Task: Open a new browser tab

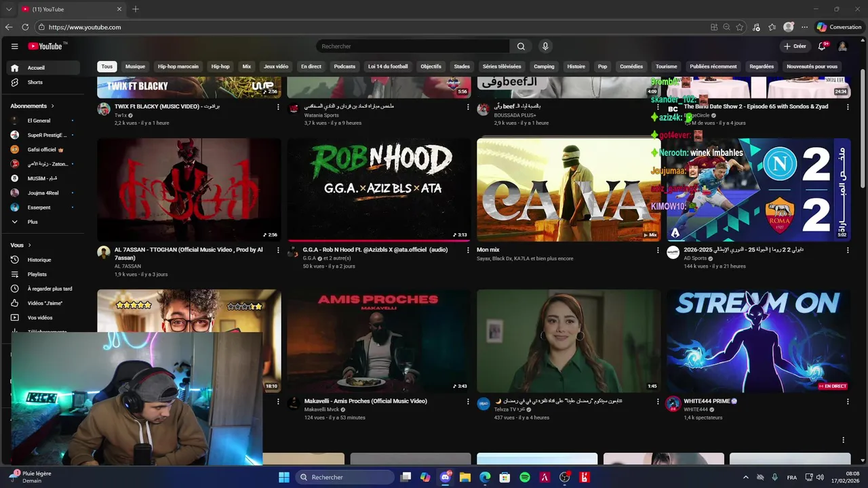Action: tap(136, 9)
